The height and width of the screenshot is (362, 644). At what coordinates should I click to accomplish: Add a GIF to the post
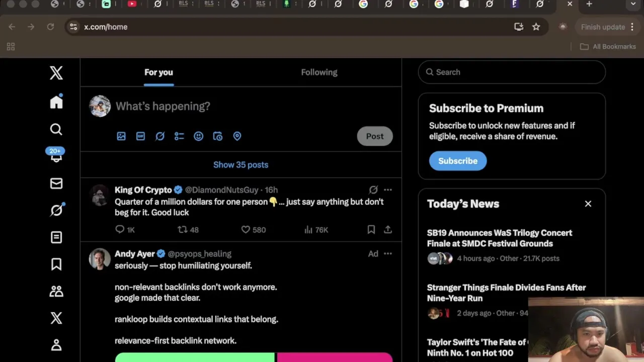pos(140,136)
